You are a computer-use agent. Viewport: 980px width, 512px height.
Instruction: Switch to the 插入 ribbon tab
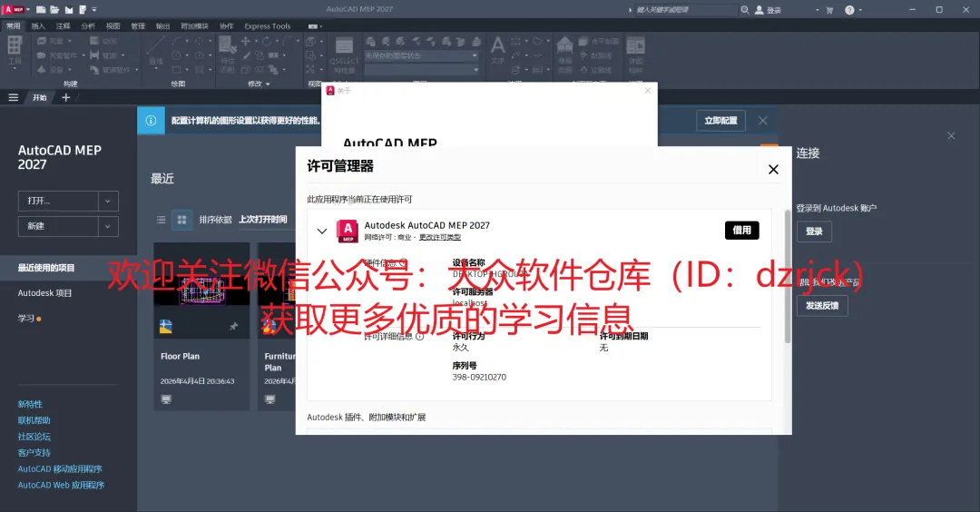38,26
